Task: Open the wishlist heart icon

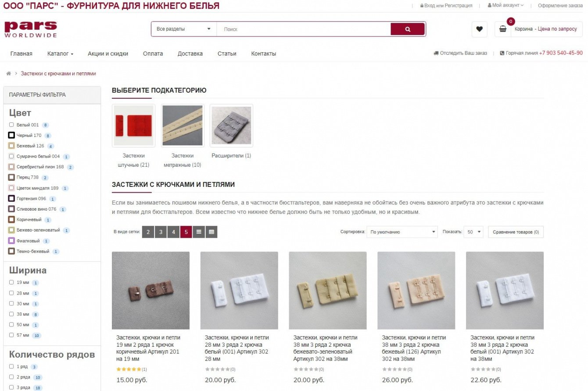Action: [x=479, y=29]
